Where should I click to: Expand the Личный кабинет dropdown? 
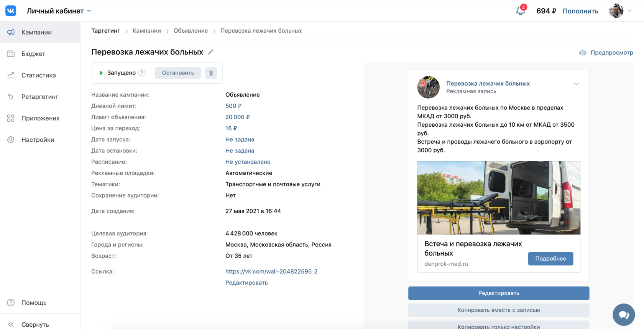click(89, 11)
